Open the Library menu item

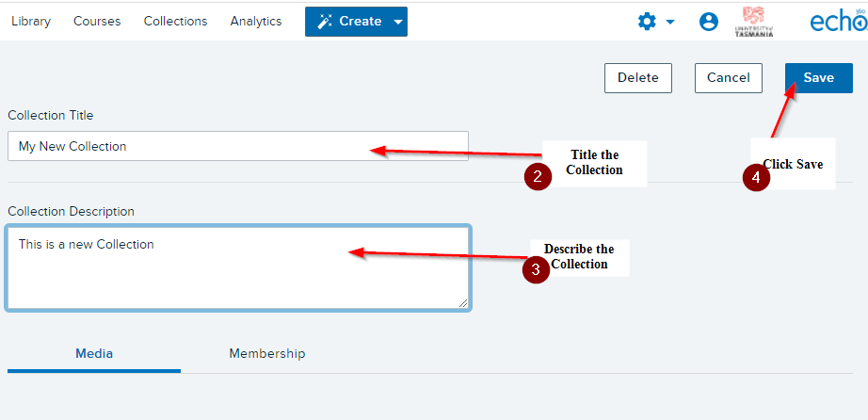[x=31, y=21]
